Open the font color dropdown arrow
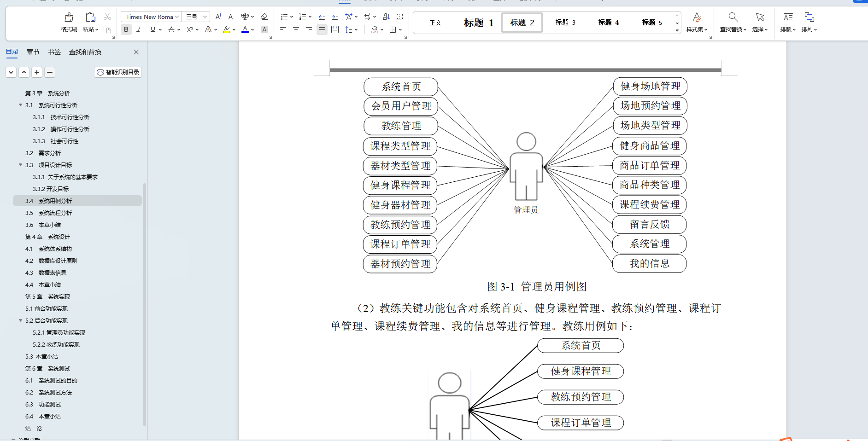The width and height of the screenshot is (868, 441). (252, 29)
